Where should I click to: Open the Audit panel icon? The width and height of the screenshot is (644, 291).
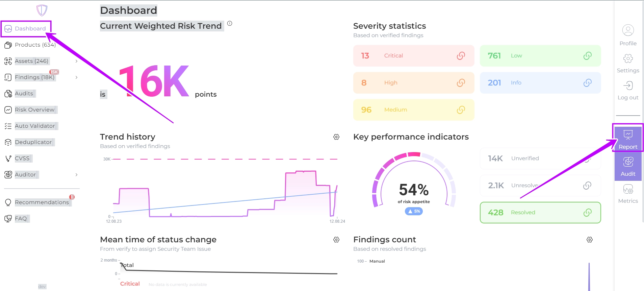[628, 162]
